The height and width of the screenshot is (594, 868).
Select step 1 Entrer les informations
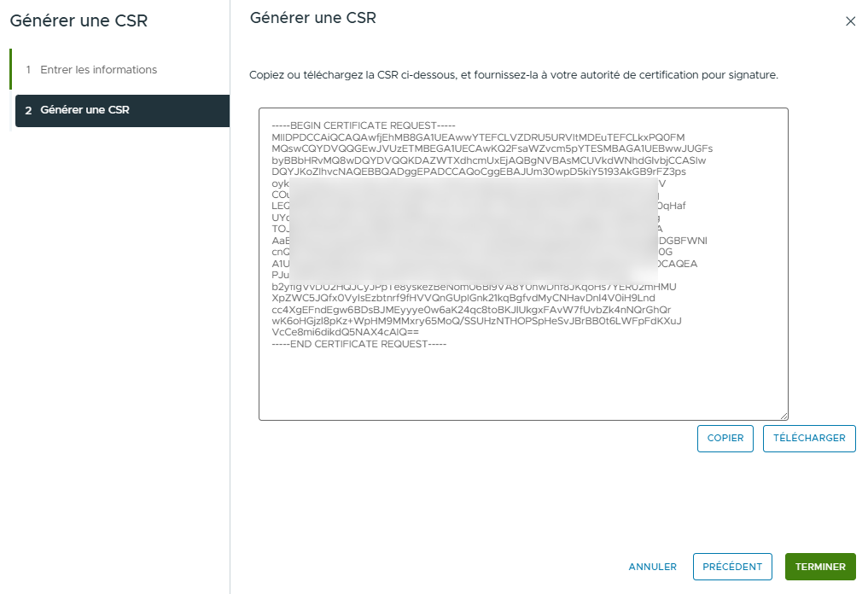(98, 71)
